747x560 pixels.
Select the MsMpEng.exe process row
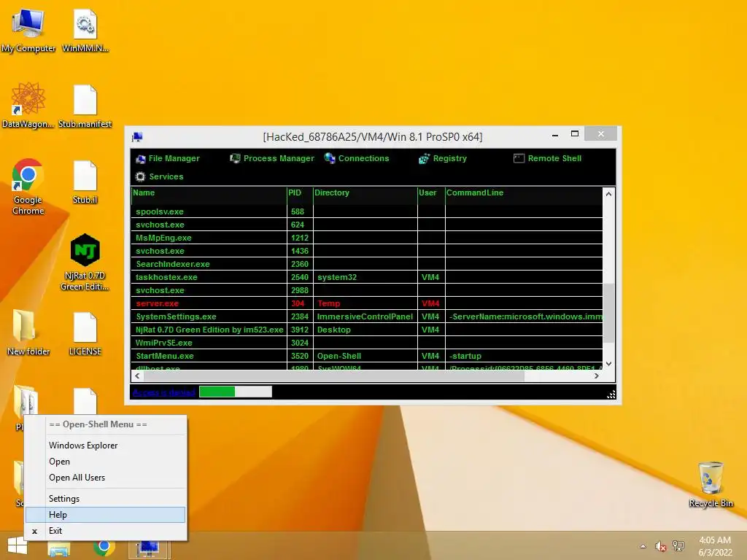pos(367,238)
